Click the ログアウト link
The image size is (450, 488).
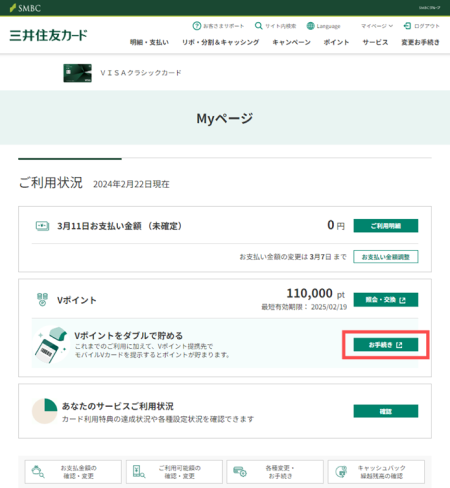[427, 26]
